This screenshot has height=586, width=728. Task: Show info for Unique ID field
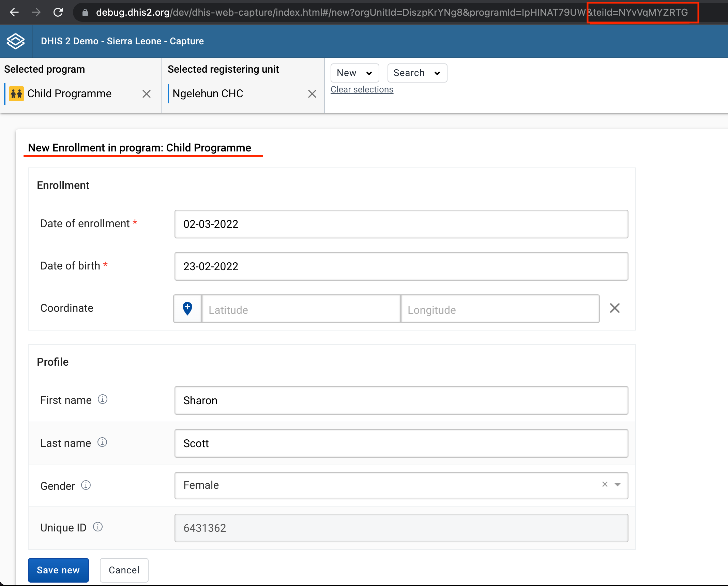click(x=98, y=527)
